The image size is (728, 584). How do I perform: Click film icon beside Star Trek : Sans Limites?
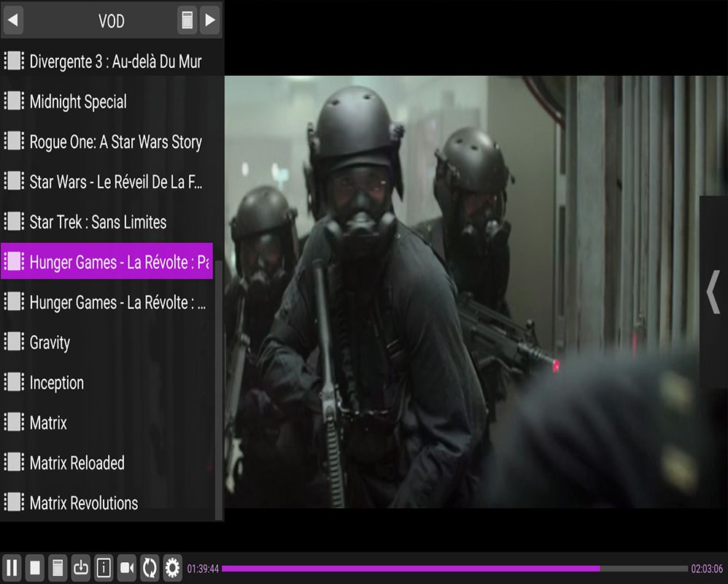pyautogui.click(x=14, y=221)
